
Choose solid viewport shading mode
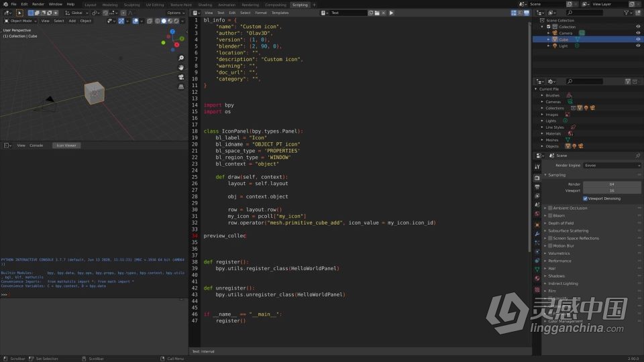pos(164,21)
